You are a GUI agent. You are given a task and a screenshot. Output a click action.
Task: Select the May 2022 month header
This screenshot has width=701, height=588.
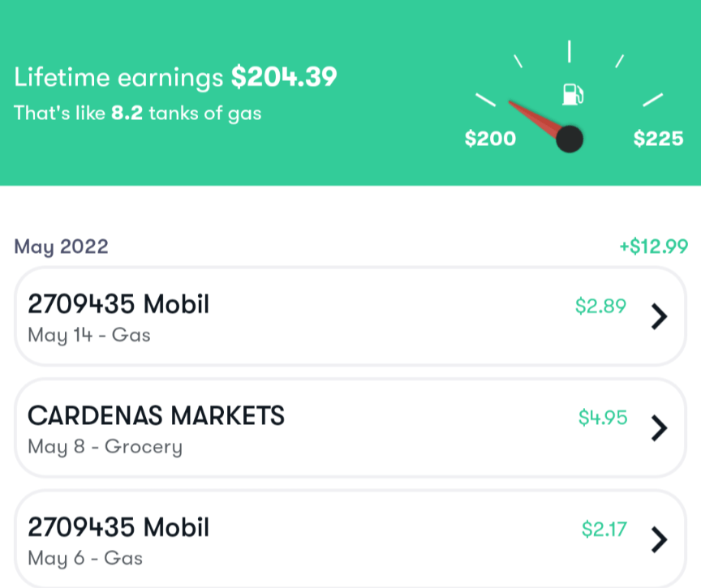pyautogui.click(x=61, y=247)
